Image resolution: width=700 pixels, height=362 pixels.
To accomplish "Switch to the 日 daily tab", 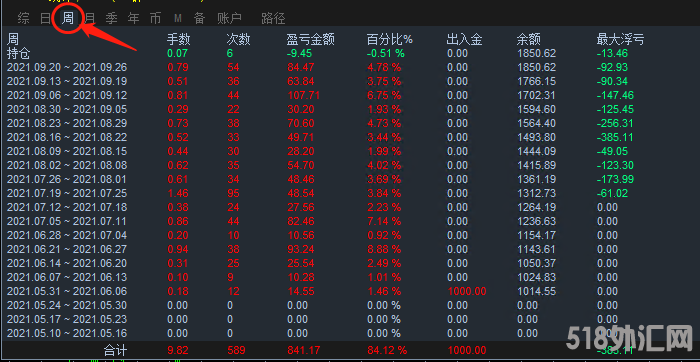I will [46, 18].
